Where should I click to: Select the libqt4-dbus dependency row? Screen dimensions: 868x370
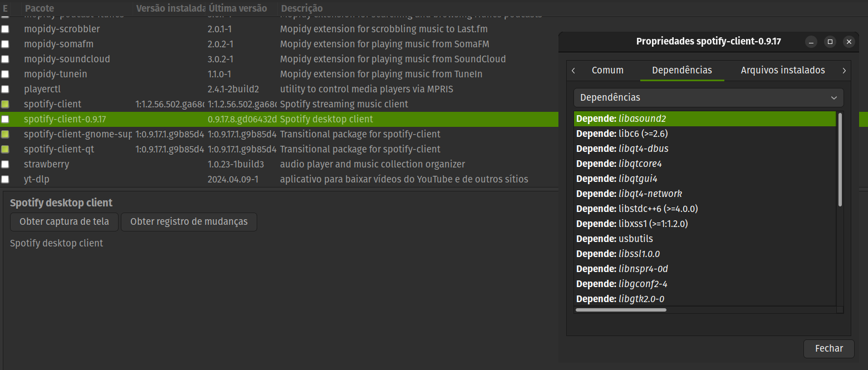[705, 149]
